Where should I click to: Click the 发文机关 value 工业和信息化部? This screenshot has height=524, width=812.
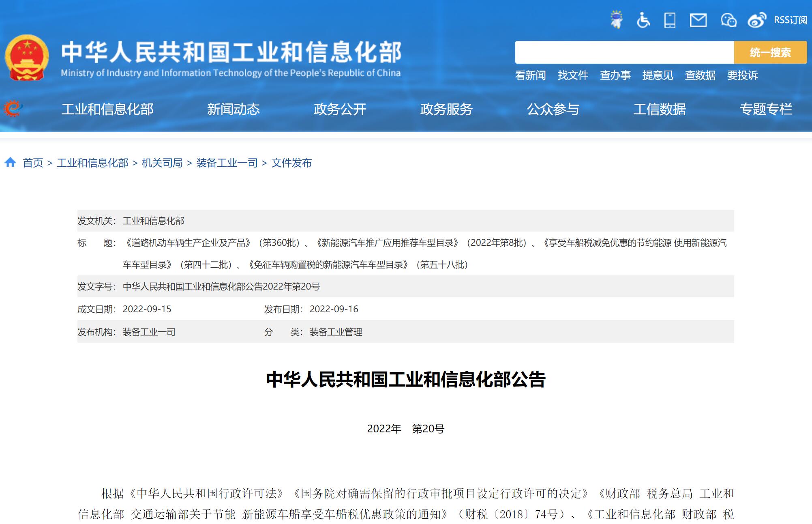(154, 221)
